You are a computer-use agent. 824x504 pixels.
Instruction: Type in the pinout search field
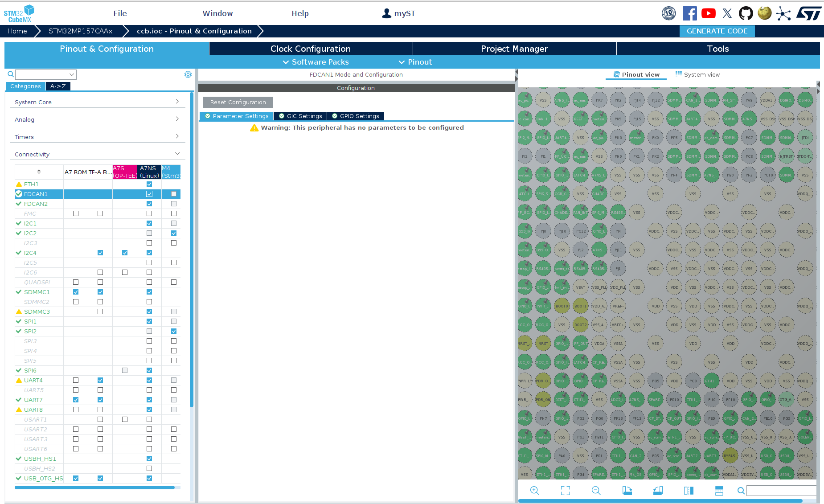click(x=782, y=491)
